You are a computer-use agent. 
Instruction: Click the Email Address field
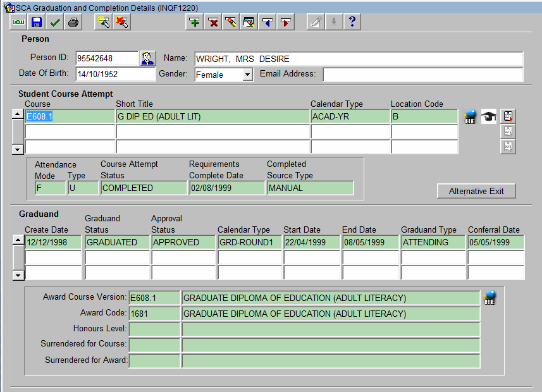422,75
